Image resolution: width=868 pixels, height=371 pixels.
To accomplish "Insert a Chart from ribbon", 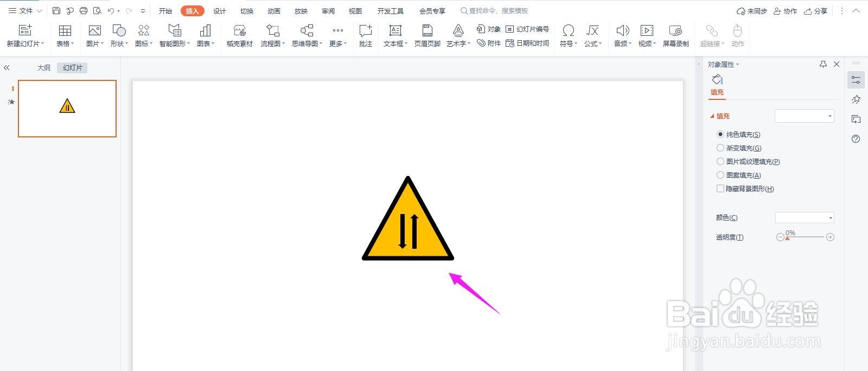I will coord(205,30).
